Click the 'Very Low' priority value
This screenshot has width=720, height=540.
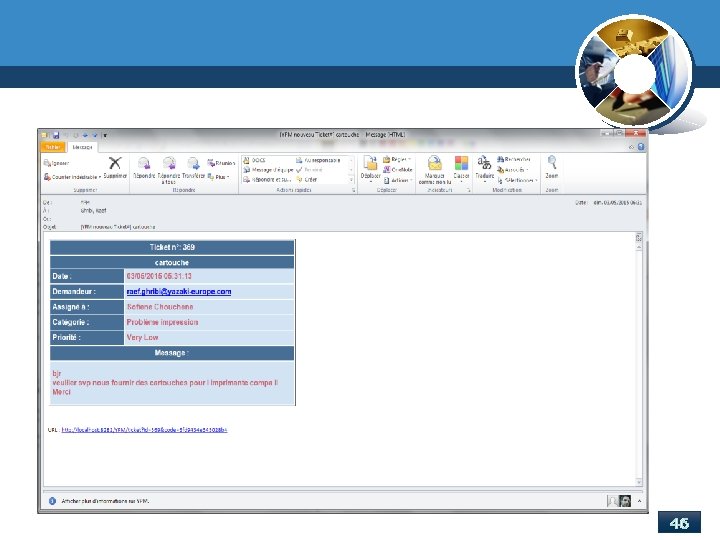(142, 337)
